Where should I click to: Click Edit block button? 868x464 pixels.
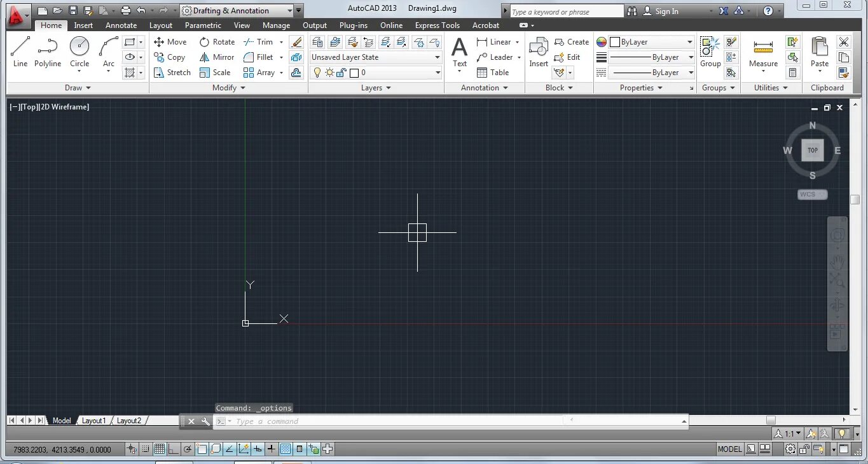(x=567, y=57)
